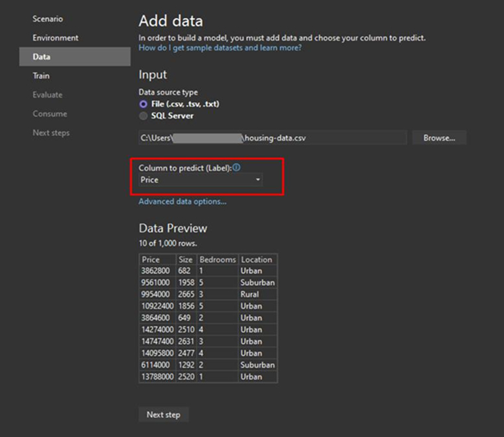This screenshot has height=437, width=504.
Task: Click Urban in the 13788000 row
Action: (258, 377)
